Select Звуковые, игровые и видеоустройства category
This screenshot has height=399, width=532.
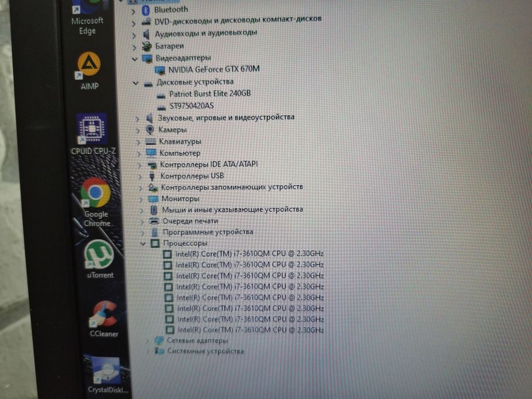tap(226, 118)
